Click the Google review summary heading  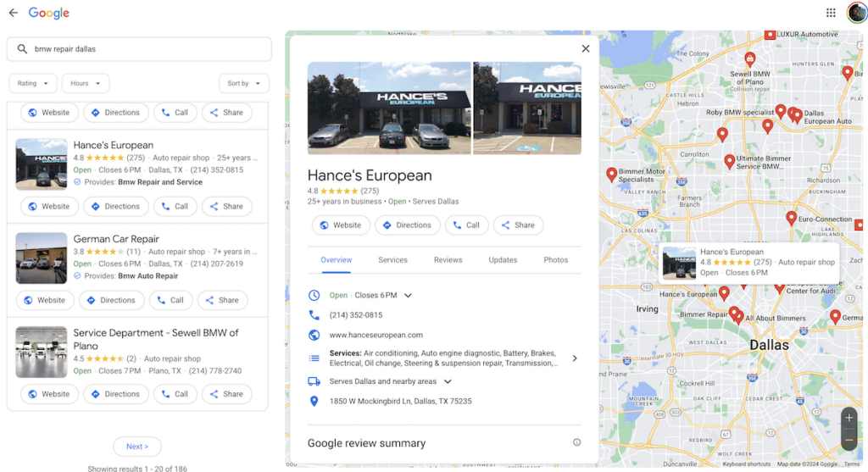366,443
